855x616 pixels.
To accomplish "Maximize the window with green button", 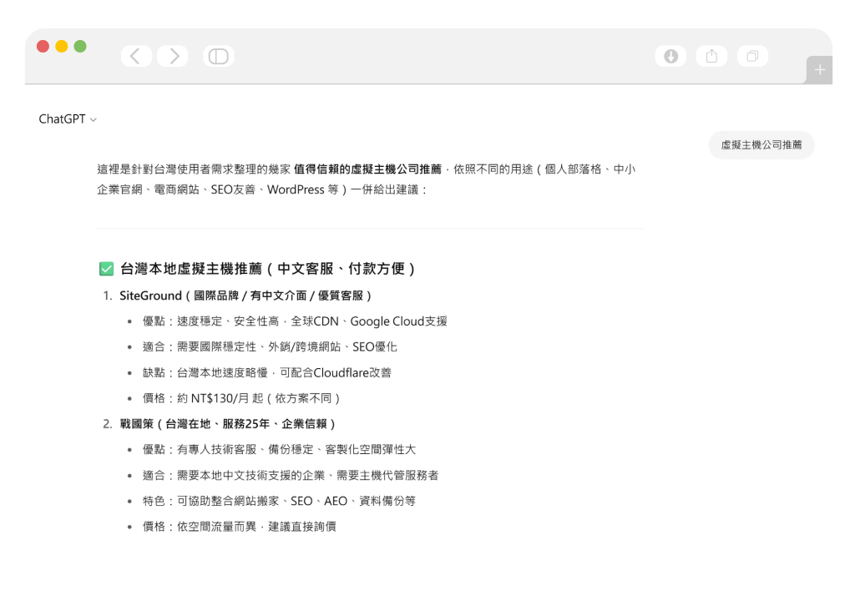I will click(x=80, y=47).
